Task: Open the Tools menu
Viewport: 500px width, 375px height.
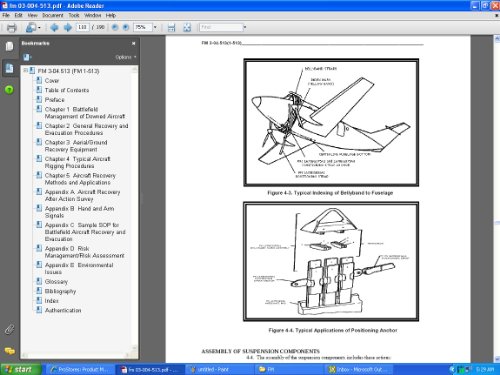Action: (x=74, y=15)
